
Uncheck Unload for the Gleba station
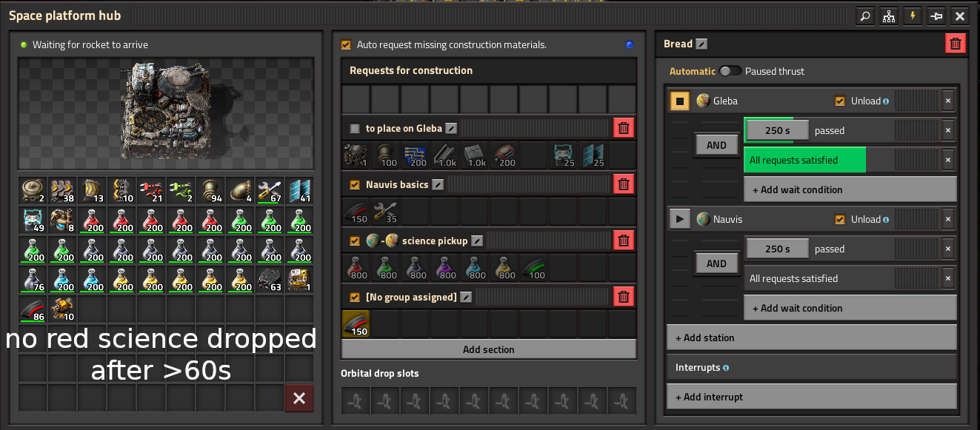pyautogui.click(x=839, y=101)
